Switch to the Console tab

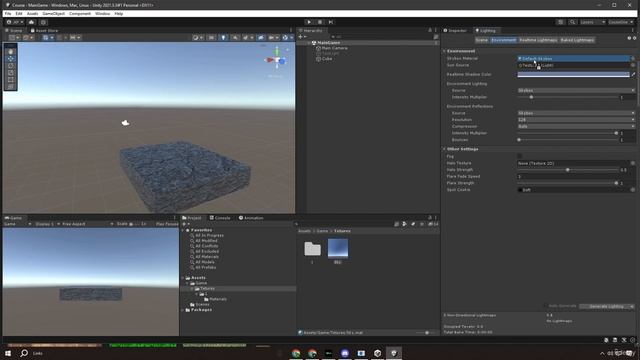click(x=220, y=218)
